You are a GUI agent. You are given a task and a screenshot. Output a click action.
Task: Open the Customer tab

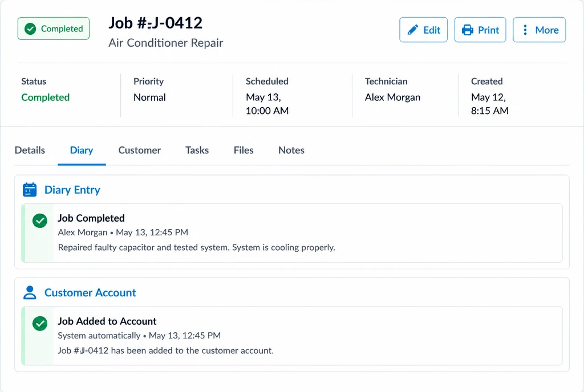[x=140, y=150]
